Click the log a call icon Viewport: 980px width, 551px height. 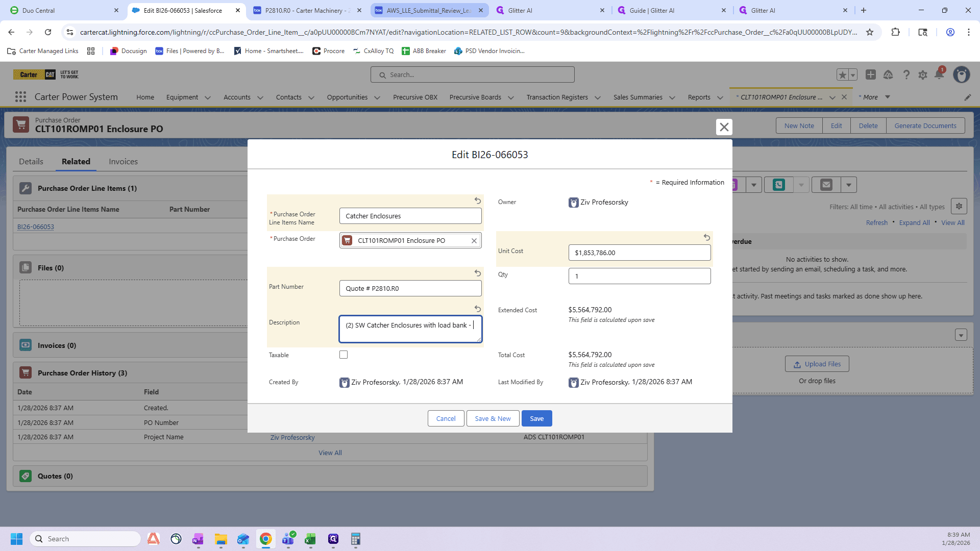click(x=779, y=185)
